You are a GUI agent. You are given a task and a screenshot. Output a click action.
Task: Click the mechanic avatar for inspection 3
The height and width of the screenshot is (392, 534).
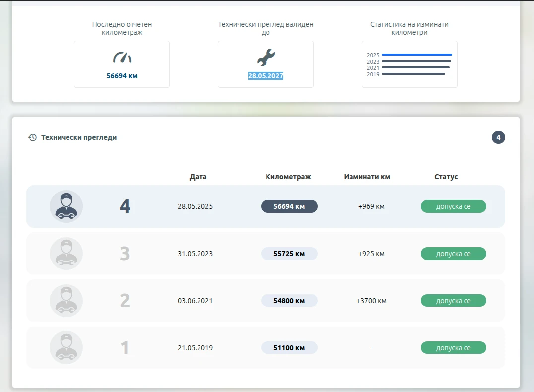pyautogui.click(x=66, y=254)
